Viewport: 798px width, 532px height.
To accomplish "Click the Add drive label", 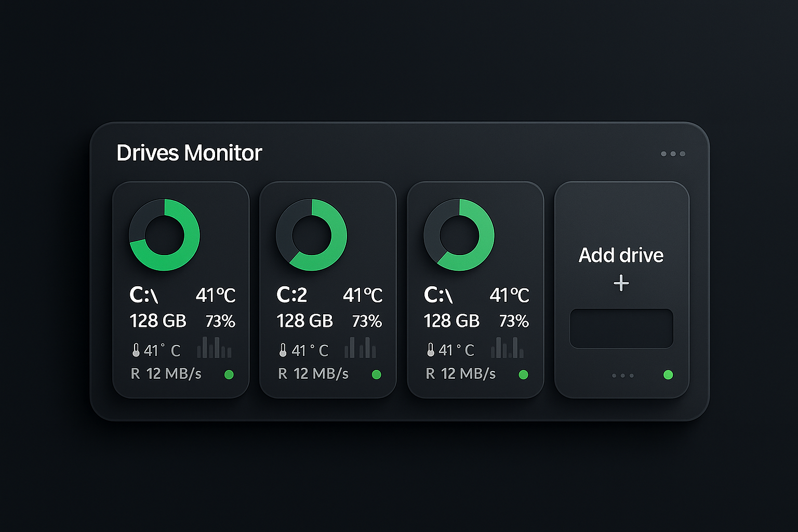I will 621,255.
